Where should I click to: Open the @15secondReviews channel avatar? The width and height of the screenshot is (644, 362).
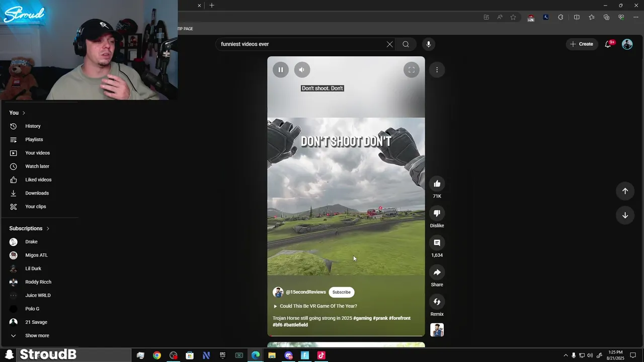[278, 292]
